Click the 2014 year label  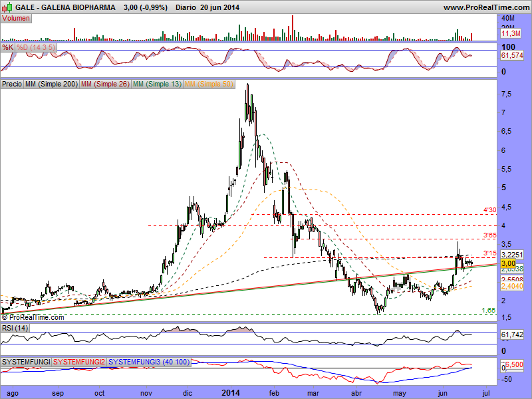click(231, 393)
